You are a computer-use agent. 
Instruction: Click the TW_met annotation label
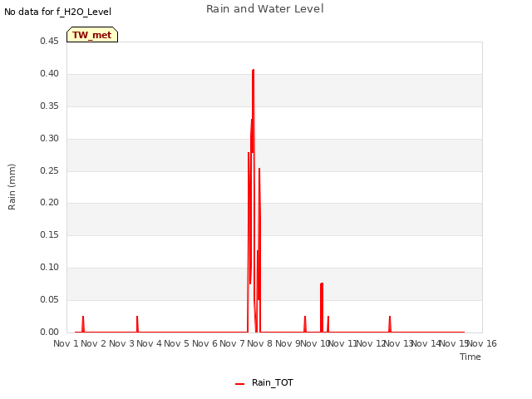point(92,35)
